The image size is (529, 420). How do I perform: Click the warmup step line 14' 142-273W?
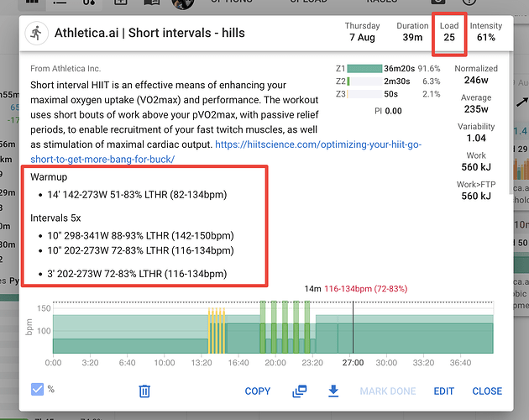point(137,195)
